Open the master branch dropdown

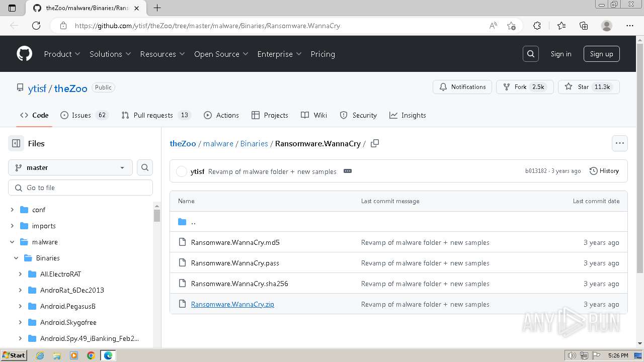(70, 167)
